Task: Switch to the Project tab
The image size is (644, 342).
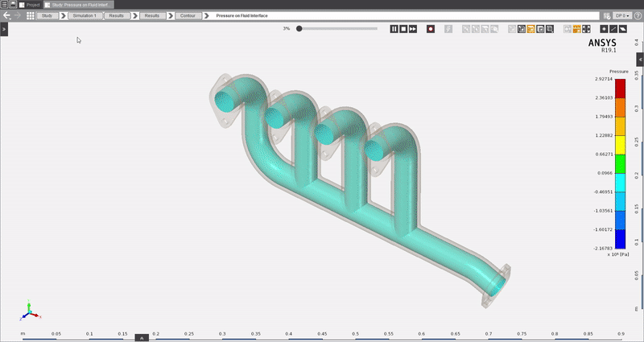Action: [x=30, y=5]
